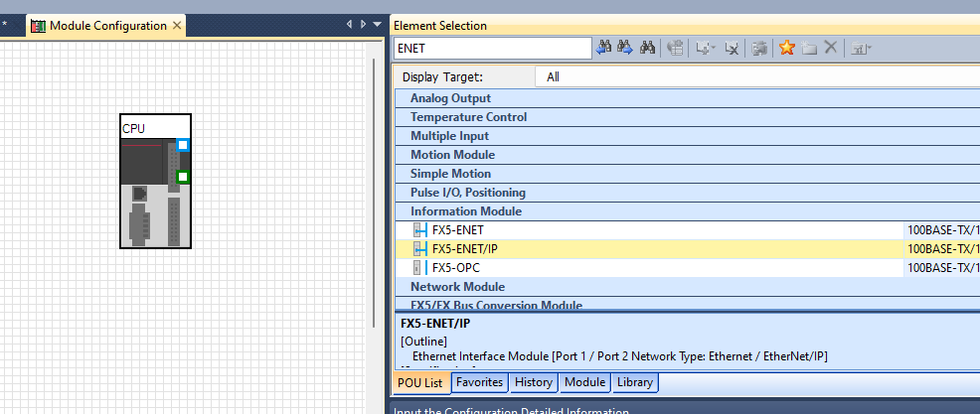Viewport: 980px width, 414px height.
Task: Click the FX5-OPC module icon
Action: pyautogui.click(x=418, y=268)
